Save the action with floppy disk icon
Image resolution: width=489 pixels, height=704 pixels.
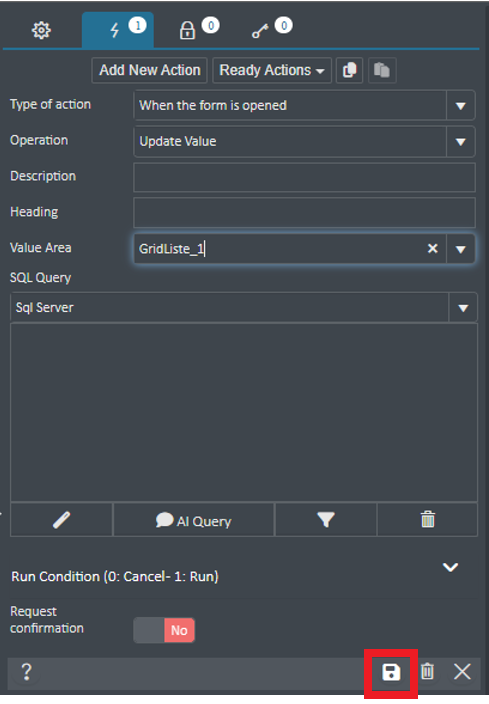pos(391,673)
